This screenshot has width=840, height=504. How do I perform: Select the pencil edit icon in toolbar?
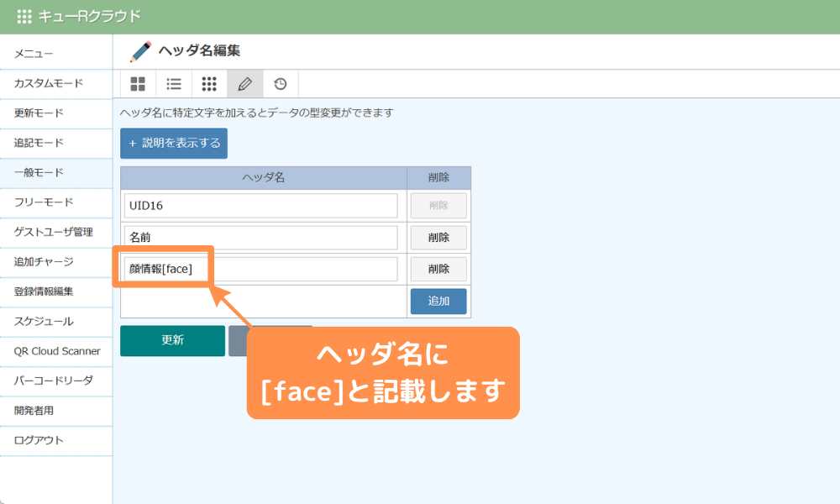click(x=244, y=83)
